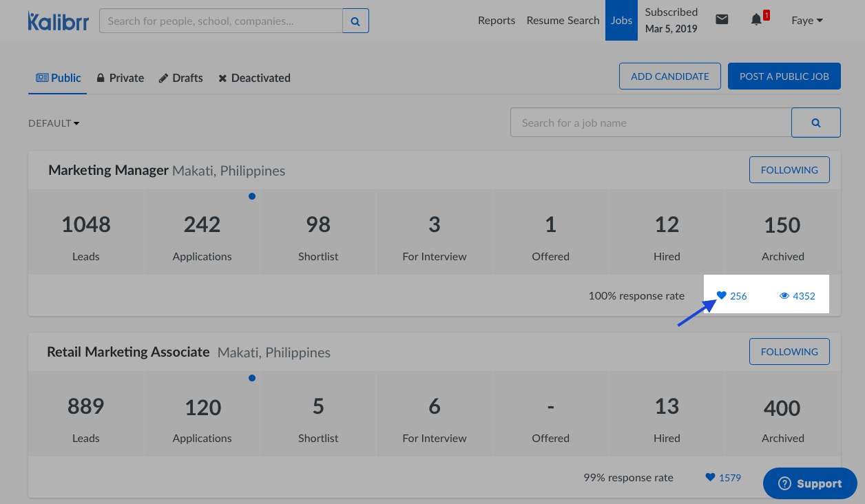
Task: Open the Support chat widget
Action: (810, 483)
